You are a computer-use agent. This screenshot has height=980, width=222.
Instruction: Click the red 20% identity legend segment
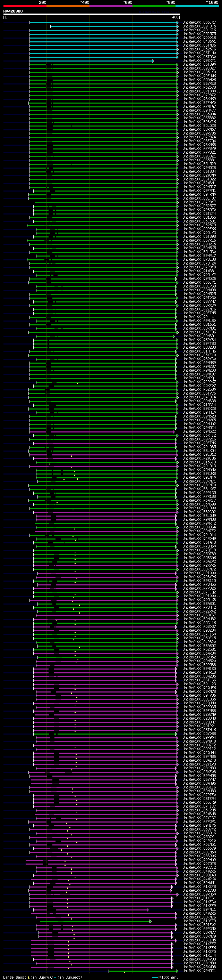pyautogui.click(x=25, y=6)
